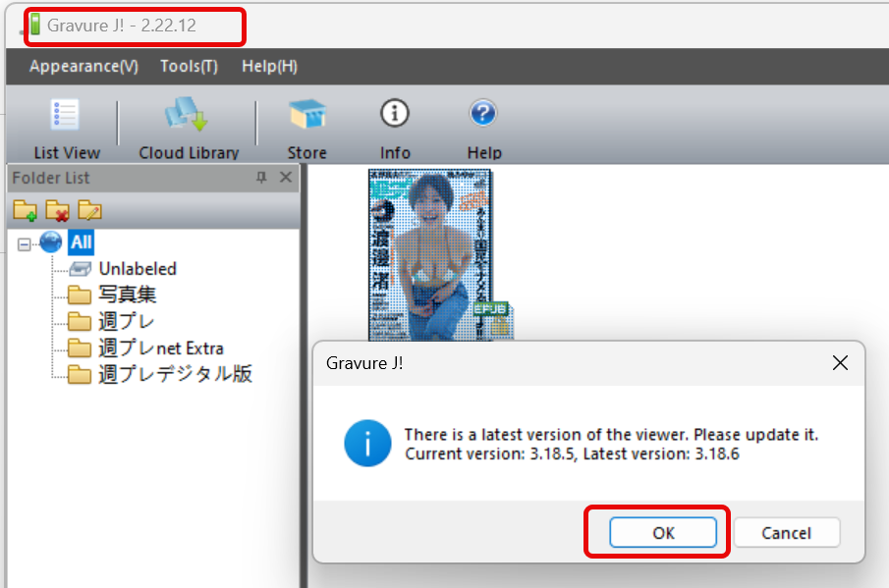
Task: Select the 写真集 folder
Action: tap(127, 294)
